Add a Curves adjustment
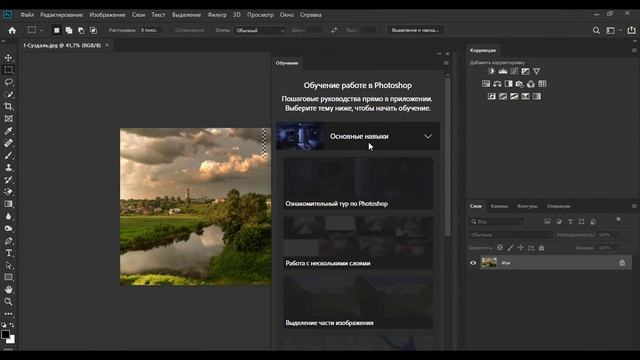The height and width of the screenshot is (360, 640). [x=514, y=71]
